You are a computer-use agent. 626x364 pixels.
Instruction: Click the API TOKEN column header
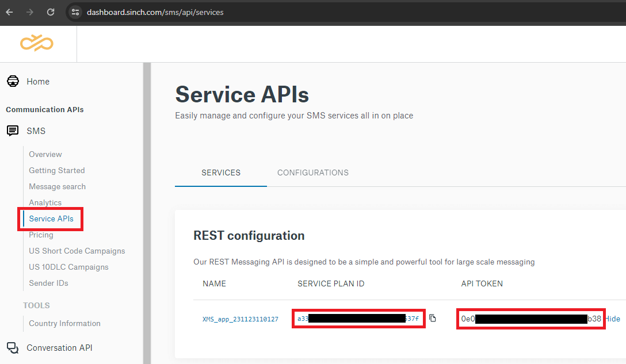pos(482,283)
